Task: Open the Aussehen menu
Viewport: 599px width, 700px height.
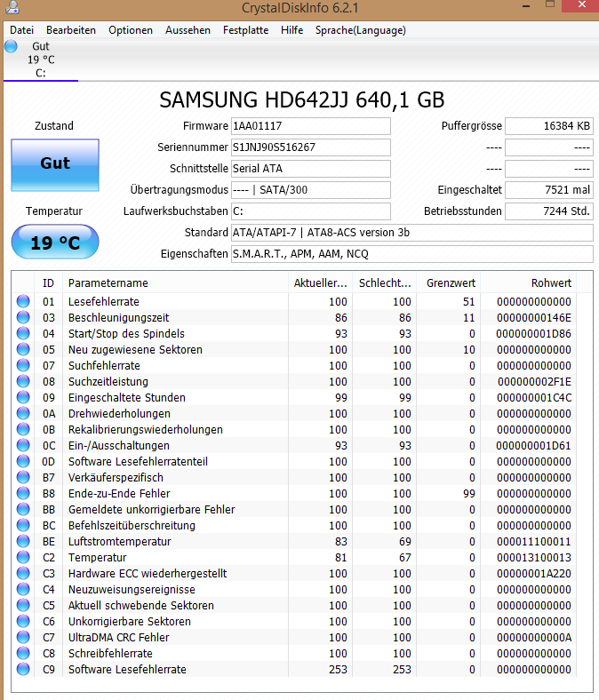Action: coord(188,30)
